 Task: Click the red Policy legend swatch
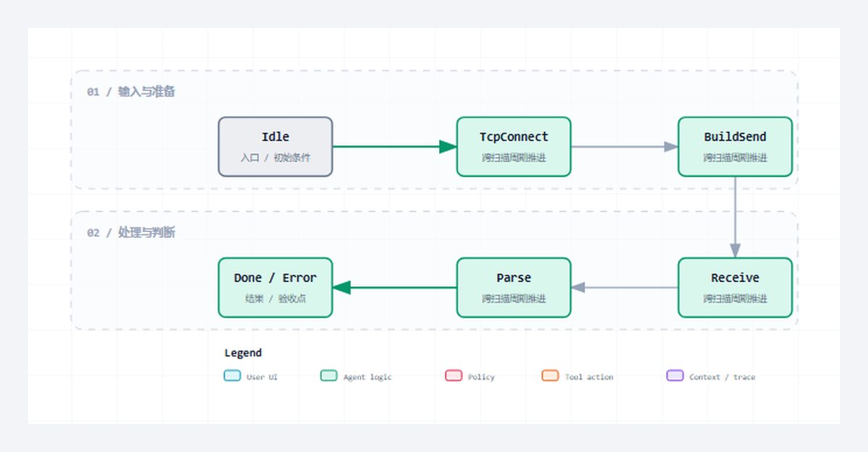click(454, 376)
